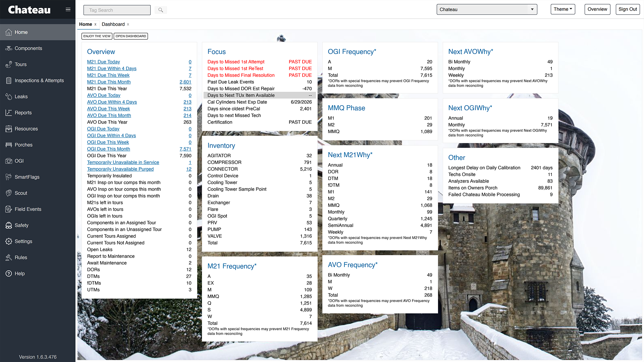
Task: Select the Scout sidebar icon
Action: tap(9, 193)
